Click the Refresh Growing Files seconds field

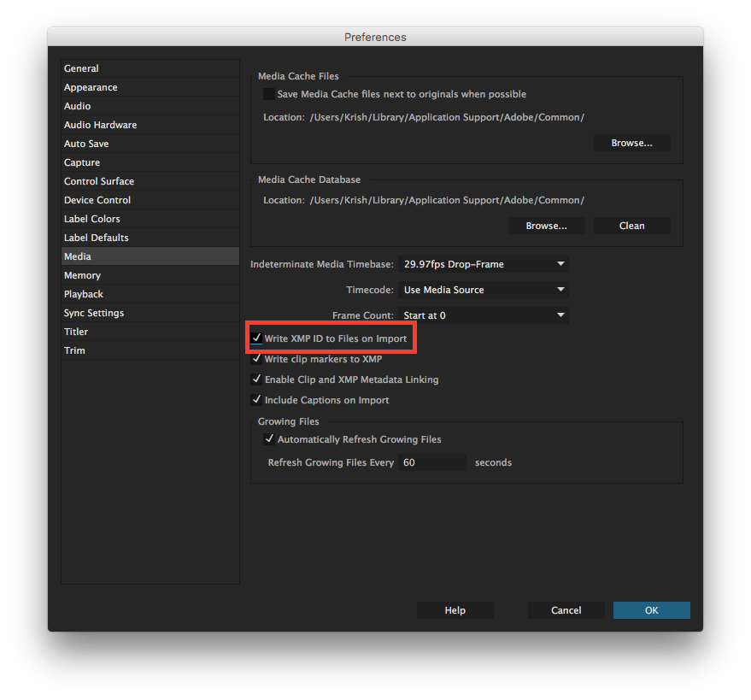(432, 462)
